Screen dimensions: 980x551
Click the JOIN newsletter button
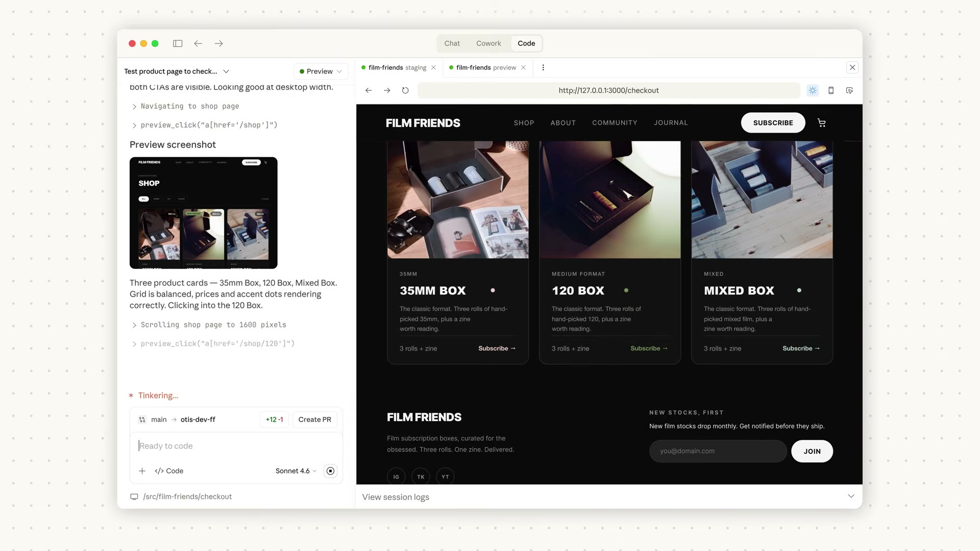pyautogui.click(x=812, y=452)
